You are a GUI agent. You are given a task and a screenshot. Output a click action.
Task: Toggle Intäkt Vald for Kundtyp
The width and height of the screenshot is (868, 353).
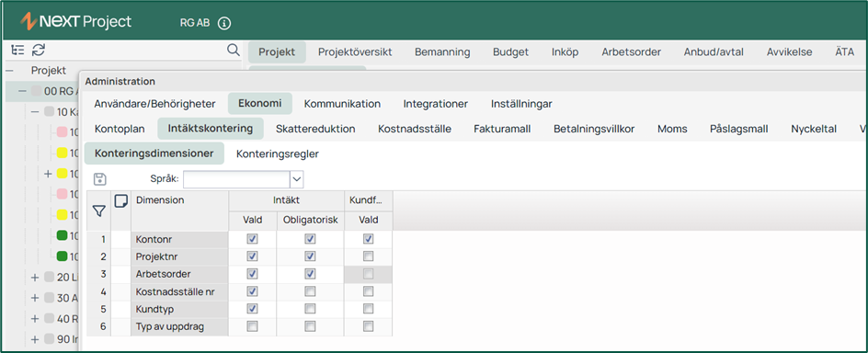click(x=253, y=309)
